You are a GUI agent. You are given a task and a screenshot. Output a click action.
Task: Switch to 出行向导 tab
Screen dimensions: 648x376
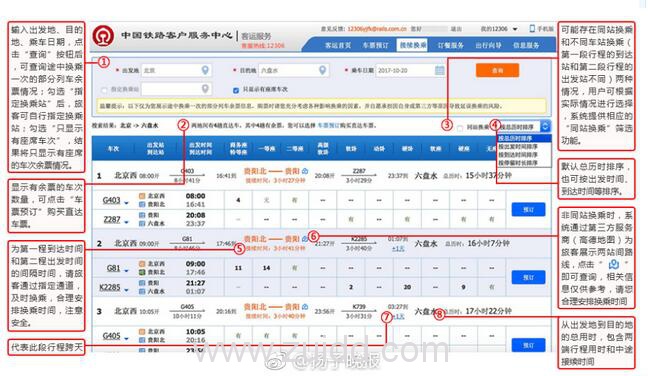tap(488, 45)
